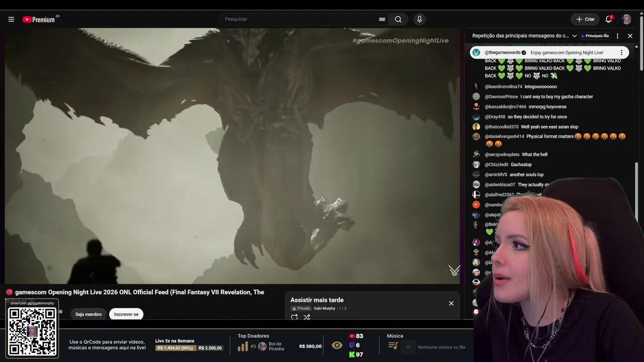644x362 pixels.
Task: Click the avatar beside @Chizzled0
Action: 476,164
